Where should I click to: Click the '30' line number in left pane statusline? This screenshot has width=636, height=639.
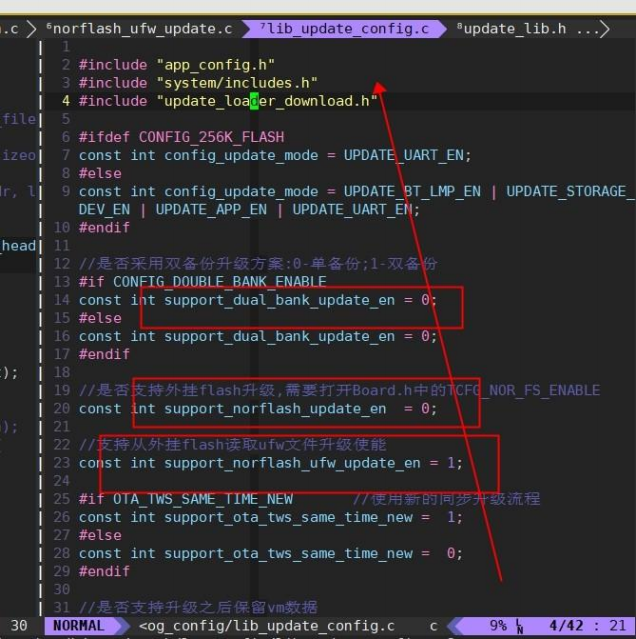click(x=19, y=626)
